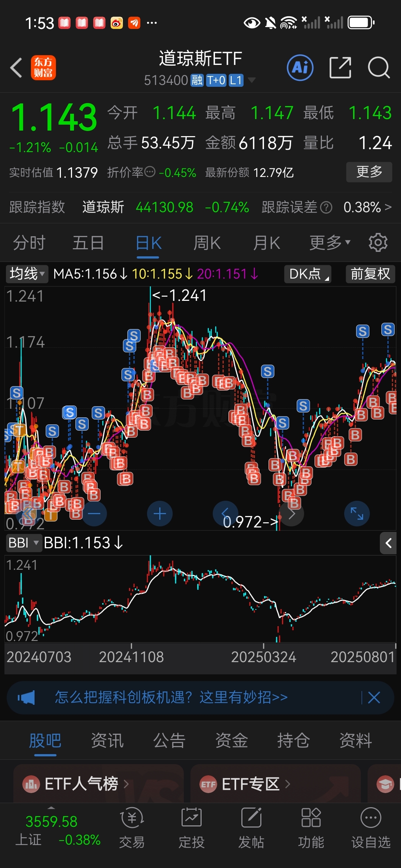Tap the megaphone announcement icon
This screenshot has width=401, height=868.
26,697
